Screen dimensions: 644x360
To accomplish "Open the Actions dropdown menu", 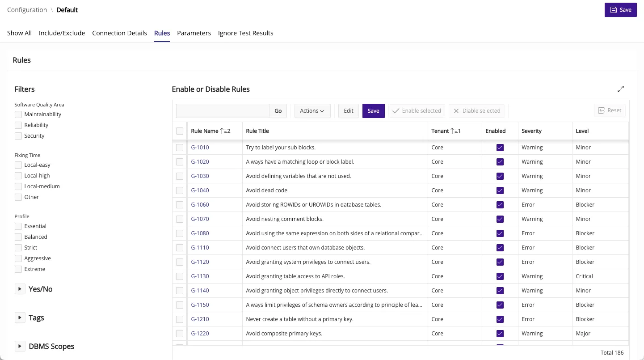I will point(312,111).
